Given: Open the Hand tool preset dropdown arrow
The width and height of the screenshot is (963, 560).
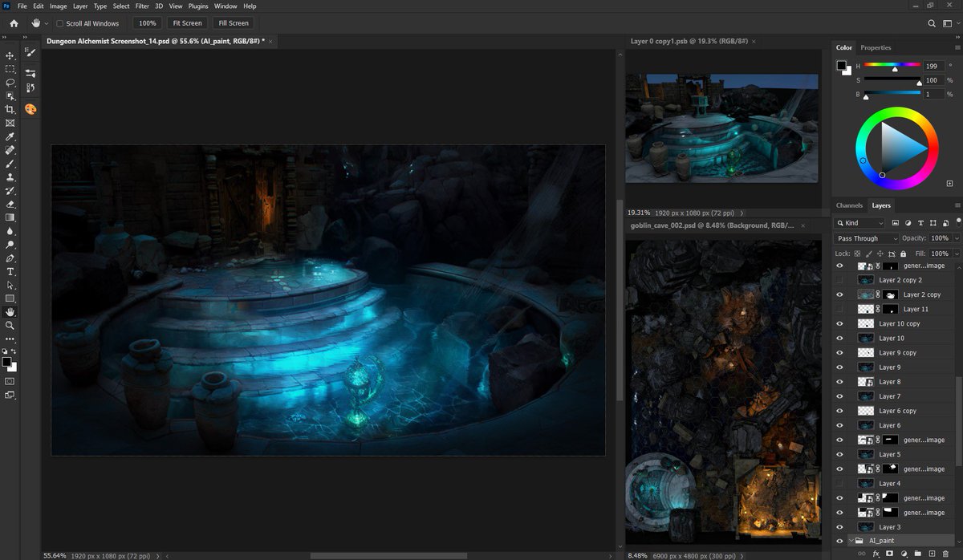Looking at the screenshot, I should [x=47, y=23].
